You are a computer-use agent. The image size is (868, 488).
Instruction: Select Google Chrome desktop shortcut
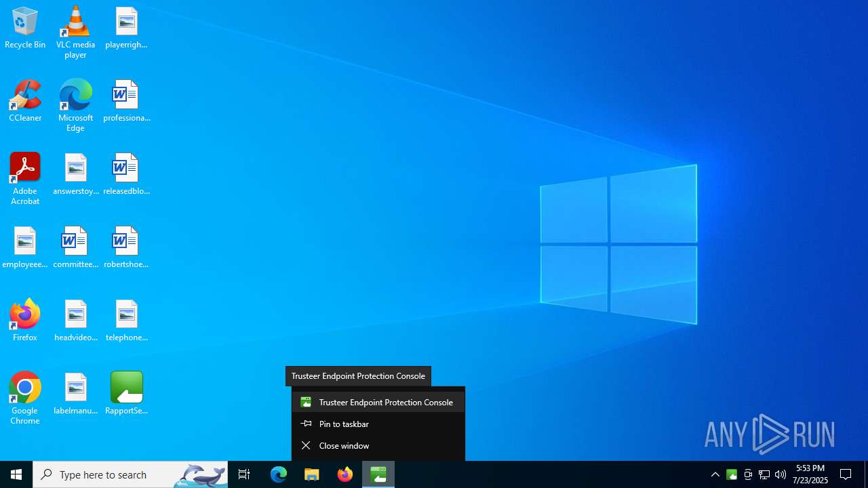(25, 399)
